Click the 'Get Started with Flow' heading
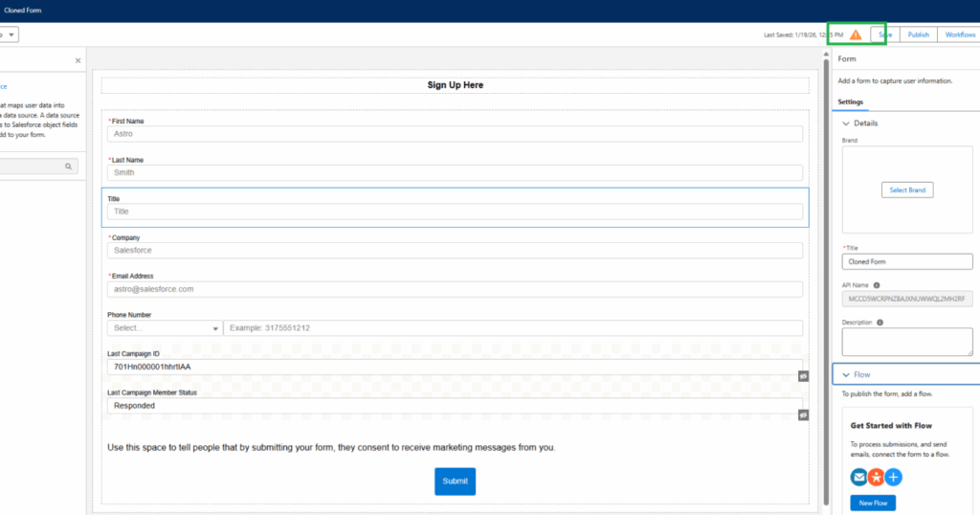The width and height of the screenshot is (980, 515). [x=891, y=426]
